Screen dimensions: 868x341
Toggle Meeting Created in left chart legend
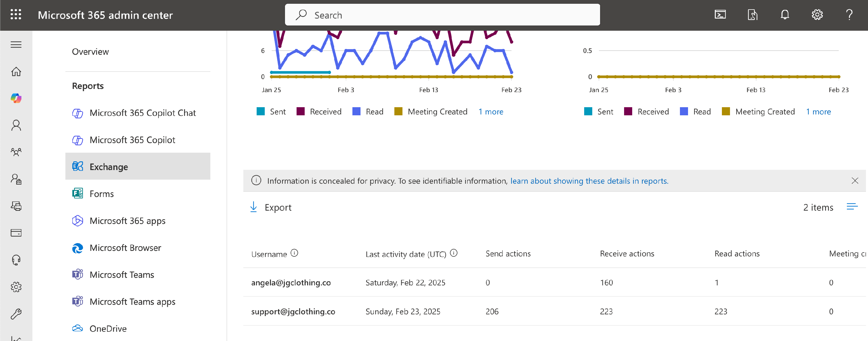click(x=431, y=112)
